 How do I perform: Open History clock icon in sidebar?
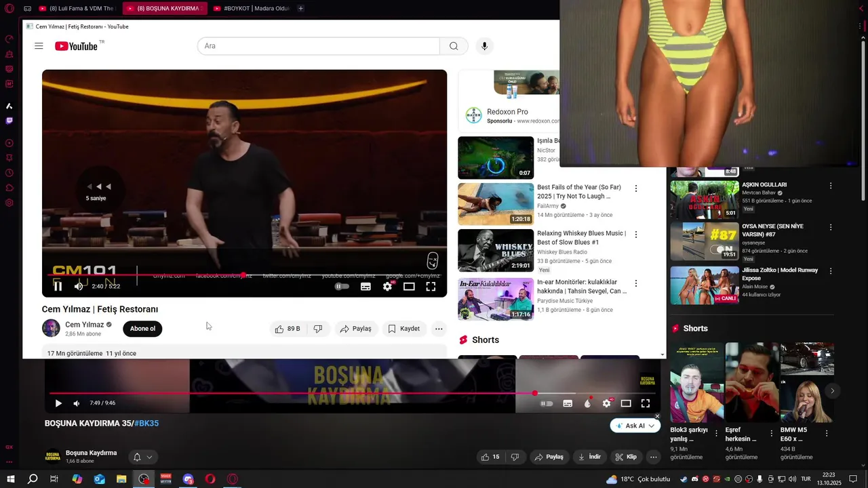tap(9, 173)
